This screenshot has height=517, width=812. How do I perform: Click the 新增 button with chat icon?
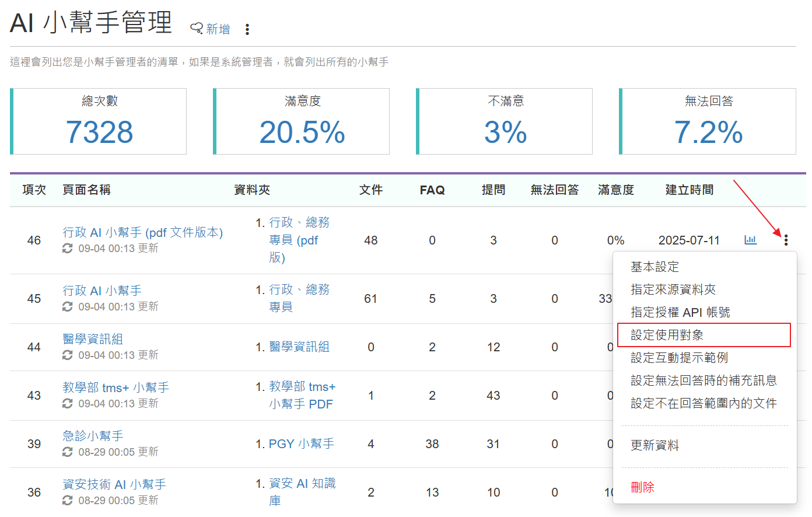[x=211, y=29]
